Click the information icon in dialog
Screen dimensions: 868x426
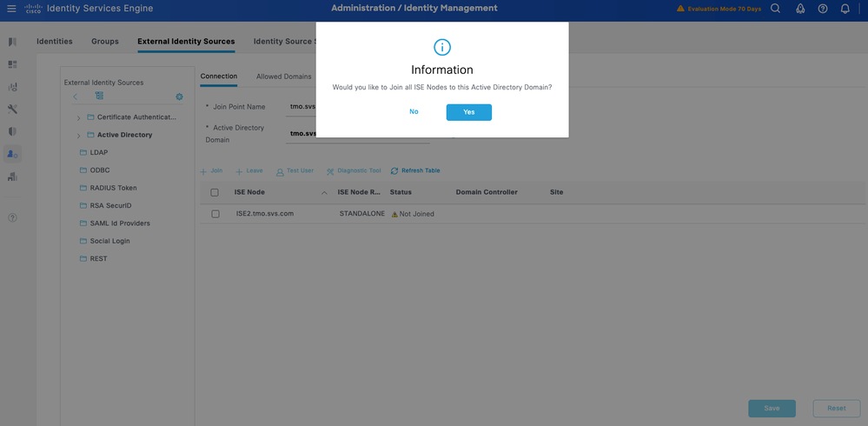(x=441, y=47)
